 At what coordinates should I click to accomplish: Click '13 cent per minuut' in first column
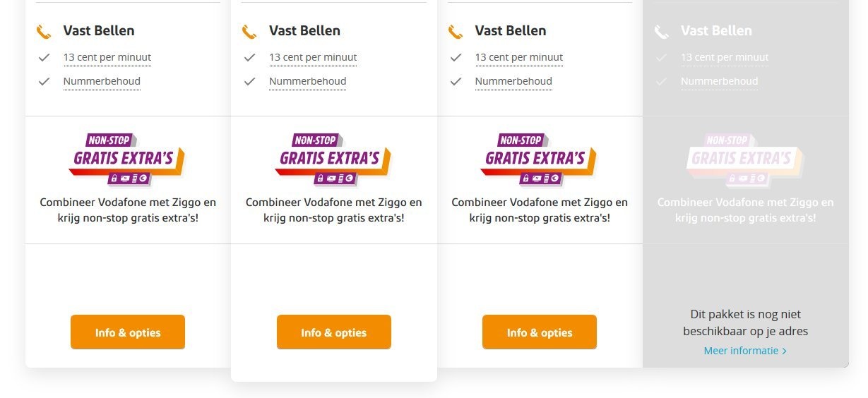pos(107,57)
